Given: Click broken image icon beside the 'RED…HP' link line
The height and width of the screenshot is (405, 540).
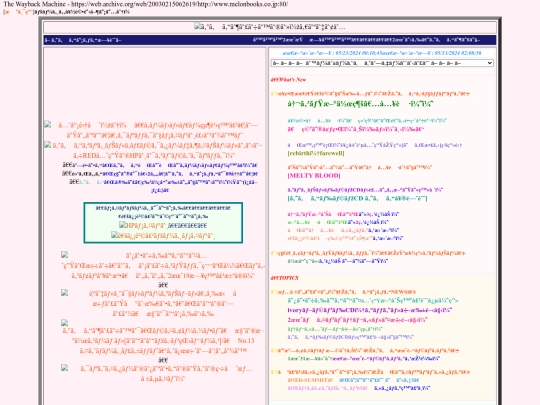Looking at the screenshot, I should click(48, 145).
